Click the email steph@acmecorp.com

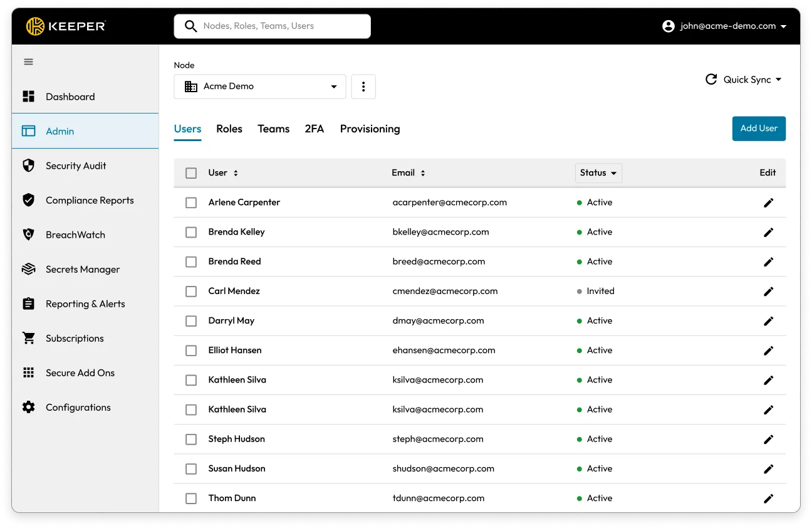438,439
